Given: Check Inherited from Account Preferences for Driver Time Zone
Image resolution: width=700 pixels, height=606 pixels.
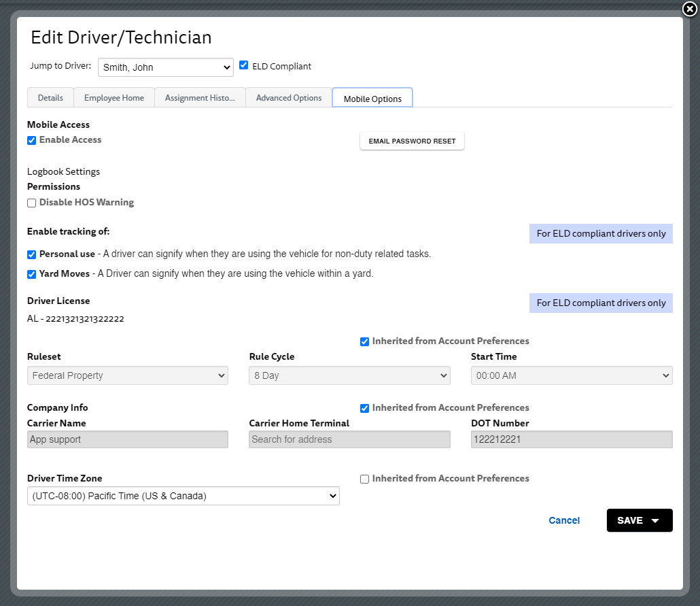Looking at the screenshot, I should (x=365, y=479).
